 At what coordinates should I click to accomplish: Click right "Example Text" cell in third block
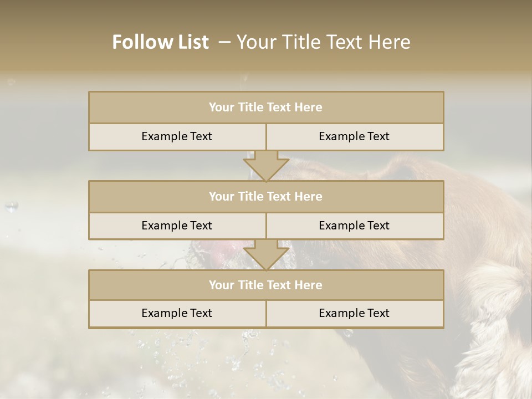[355, 313]
